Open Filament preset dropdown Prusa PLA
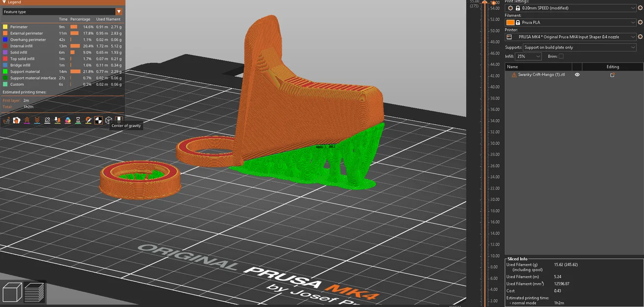644x307 pixels. [x=571, y=23]
